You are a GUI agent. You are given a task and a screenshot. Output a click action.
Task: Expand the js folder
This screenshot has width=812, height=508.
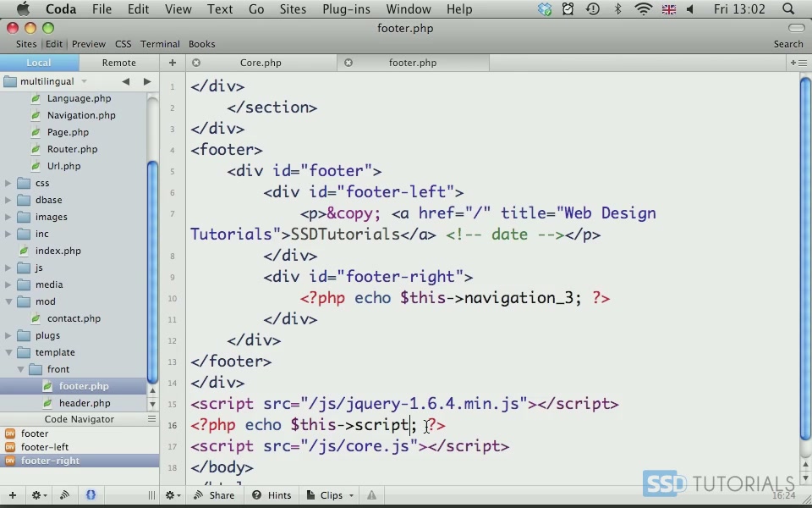[x=8, y=268]
